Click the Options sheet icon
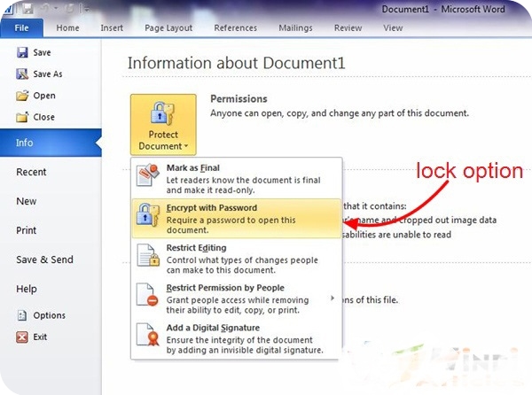Image resolution: width=532 pixels, height=395 pixels. pos(22,315)
